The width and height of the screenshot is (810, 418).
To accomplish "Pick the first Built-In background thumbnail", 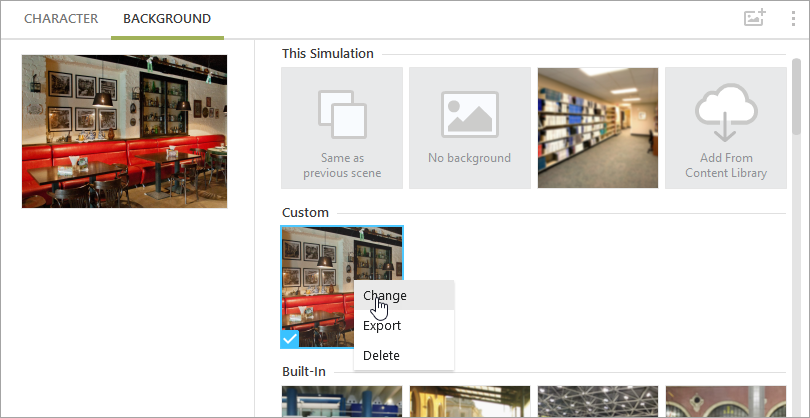I will [342, 402].
